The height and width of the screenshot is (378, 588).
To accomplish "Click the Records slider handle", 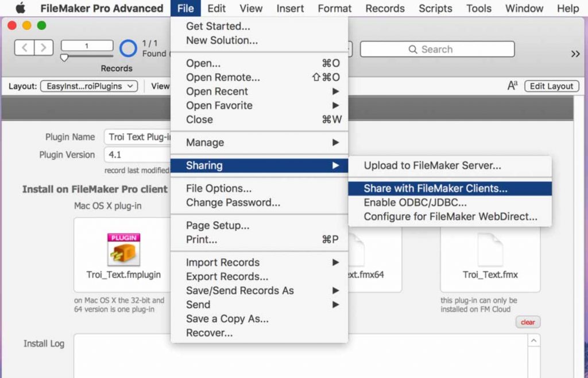I will (x=64, y=57).
